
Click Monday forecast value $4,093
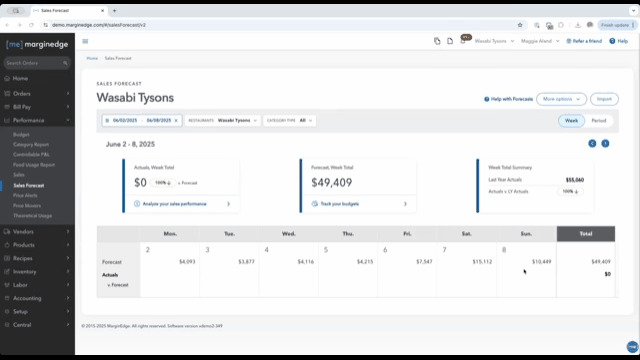[x=187, y=262]
